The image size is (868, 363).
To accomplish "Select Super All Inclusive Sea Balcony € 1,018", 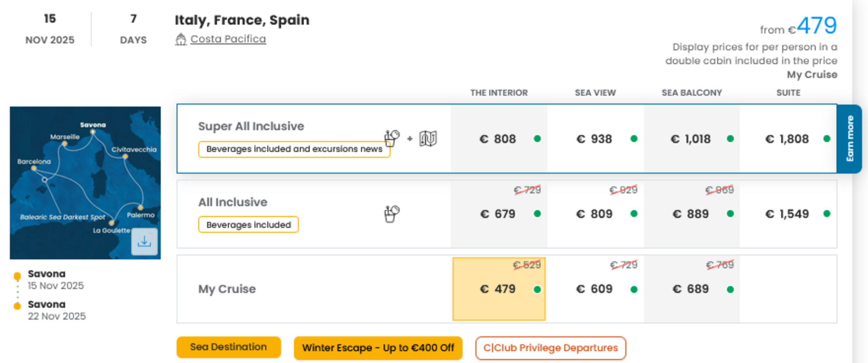I will (691, 139).
